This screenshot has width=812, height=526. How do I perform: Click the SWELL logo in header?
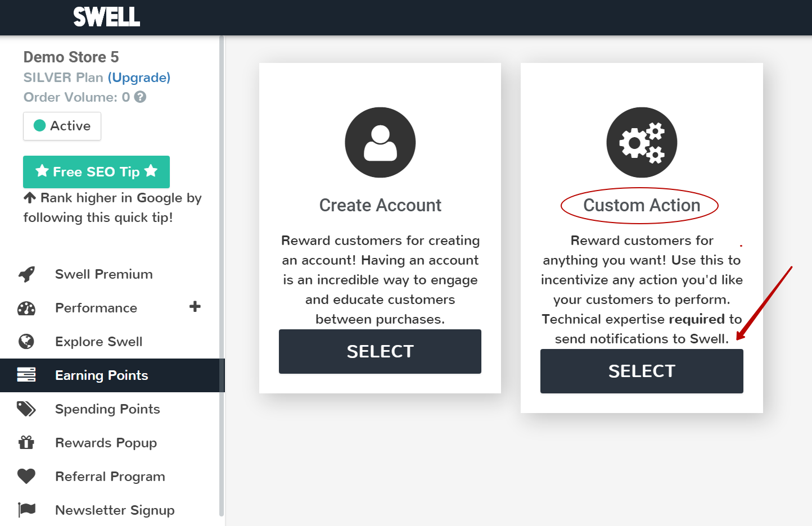tap(107, 17)
